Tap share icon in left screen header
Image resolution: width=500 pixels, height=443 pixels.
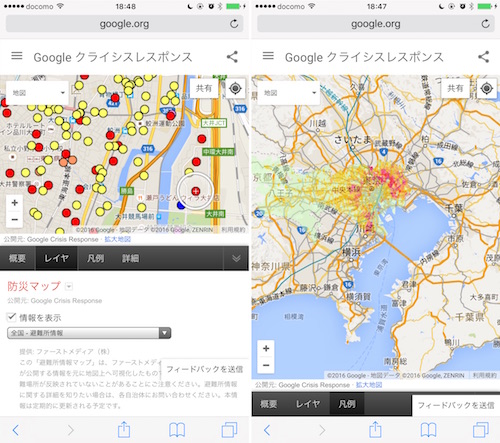(232, 57)
